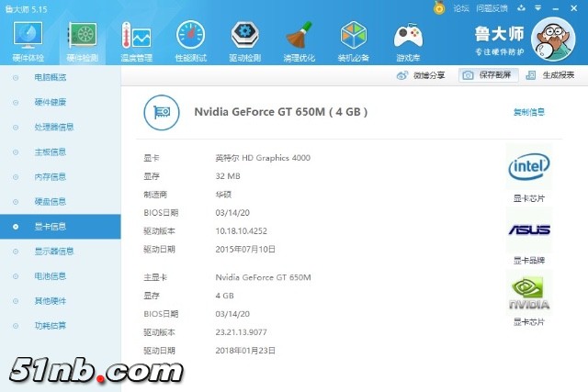588x392 pixels.
Task: Select 显卡信息 in the sidebar
Action: 60,227
